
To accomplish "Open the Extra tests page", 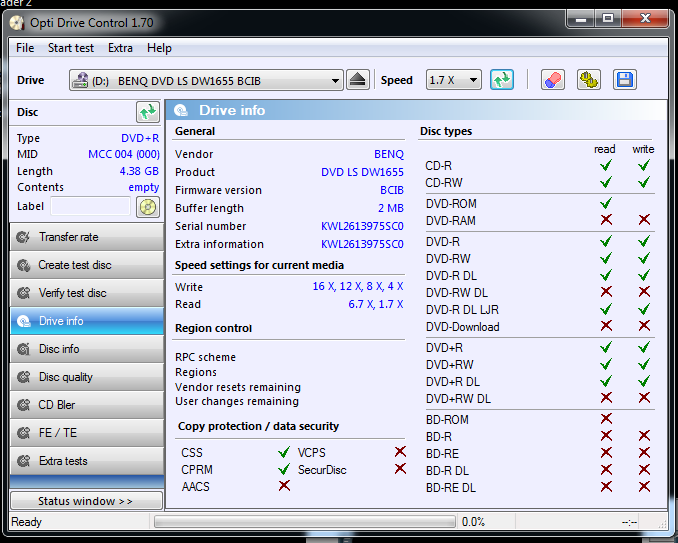I will pyautogui.click(x=87, y=461).
